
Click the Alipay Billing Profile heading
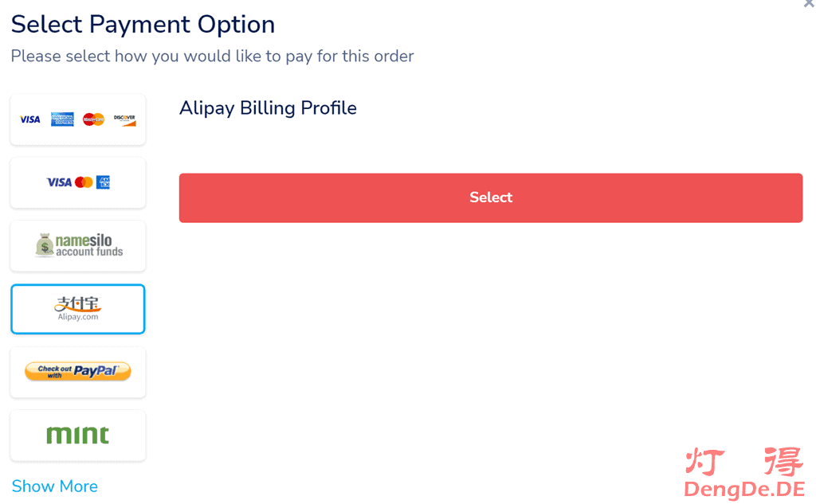(x=268, y=108)
